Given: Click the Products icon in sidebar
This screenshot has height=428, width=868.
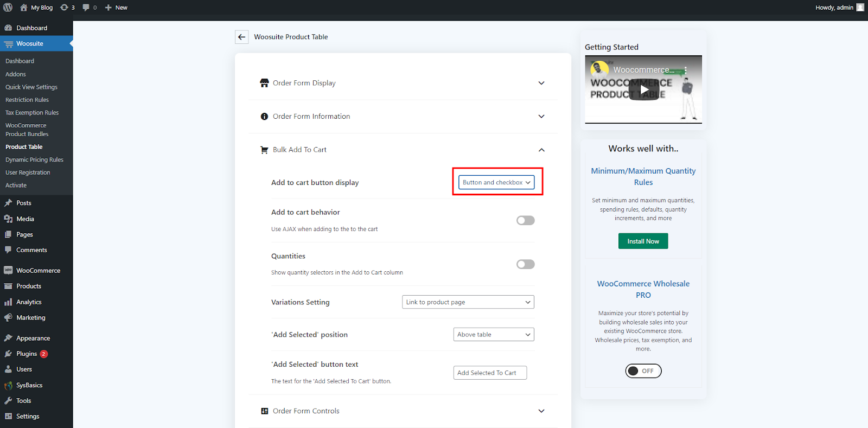Looking at the screenshot, I should (x=8, y=286).
